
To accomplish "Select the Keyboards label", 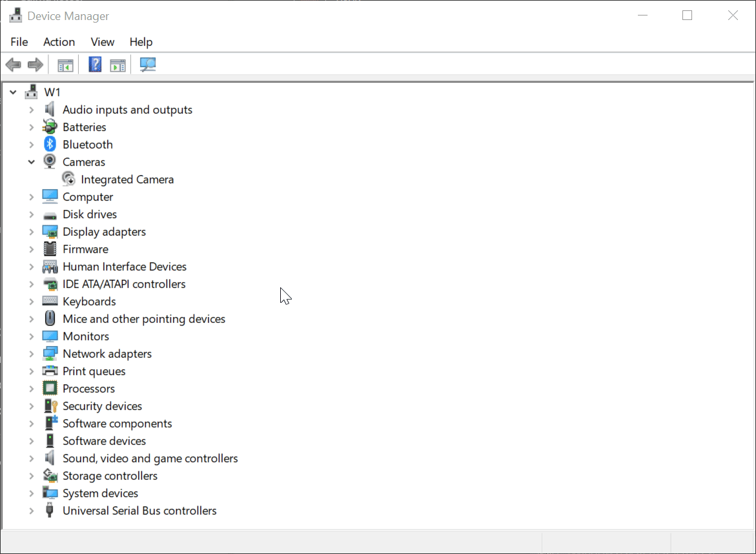I will pos(89,302).
